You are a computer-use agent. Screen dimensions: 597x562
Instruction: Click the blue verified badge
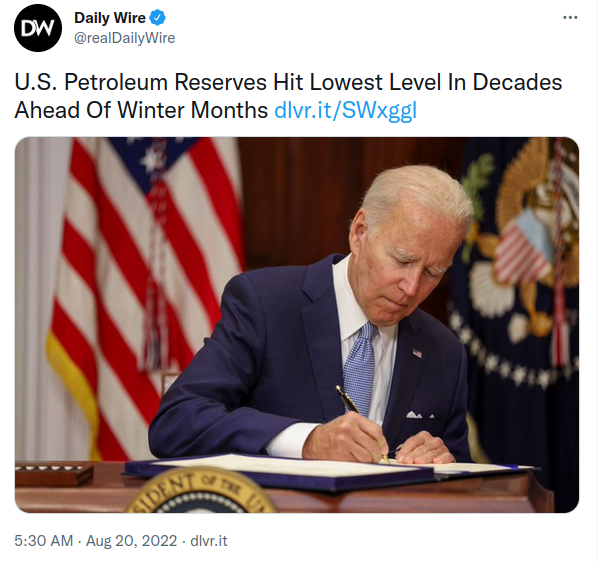pos(158,18)
